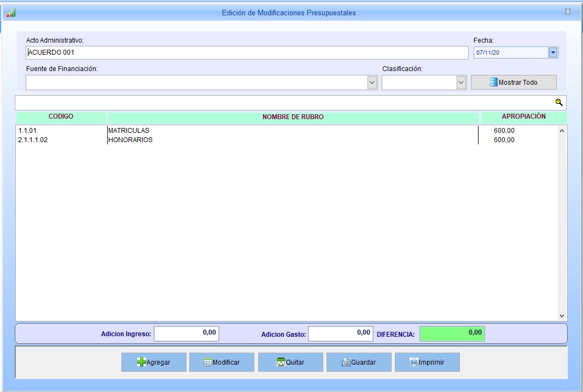Click the list scrollbar down arrow
This screenshot has height=392, width=583.
click(x=562, y=316)
